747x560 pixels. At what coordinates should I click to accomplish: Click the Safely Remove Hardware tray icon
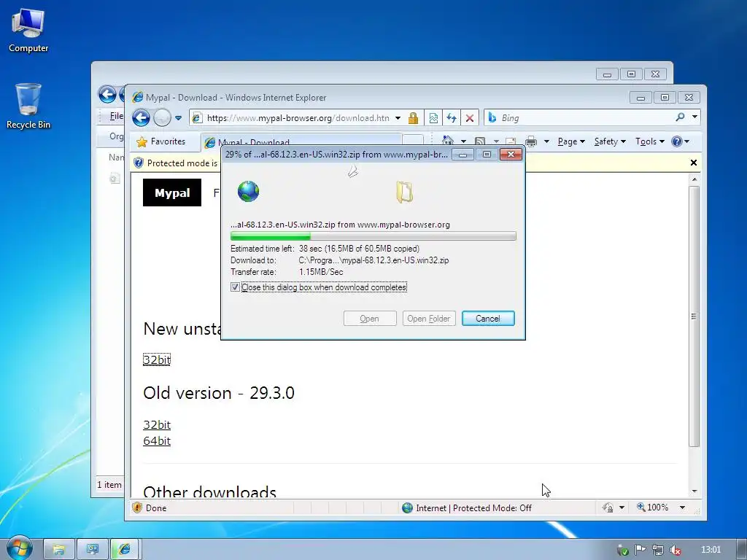coord(623,550)
